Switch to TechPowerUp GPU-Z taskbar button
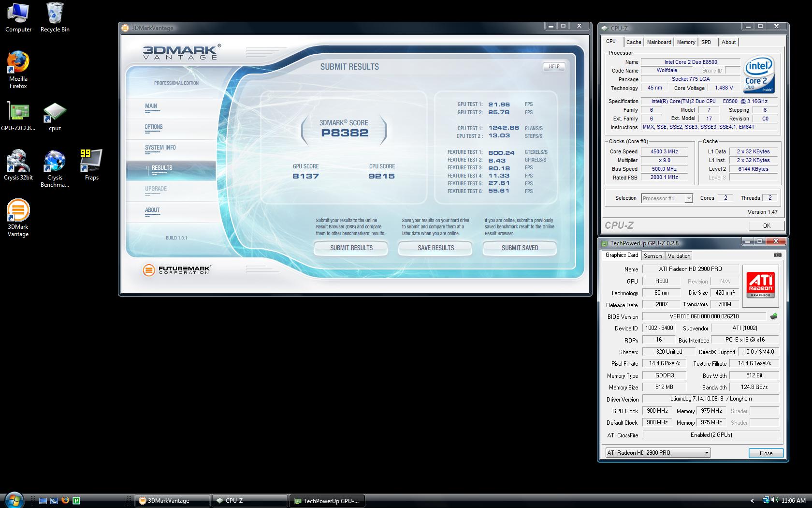 point(327,501)
